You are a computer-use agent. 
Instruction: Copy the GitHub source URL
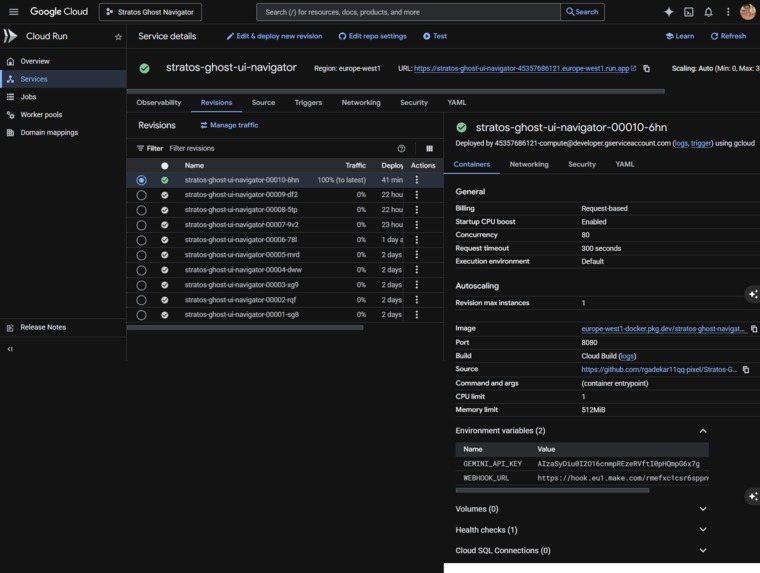[746, 369]
